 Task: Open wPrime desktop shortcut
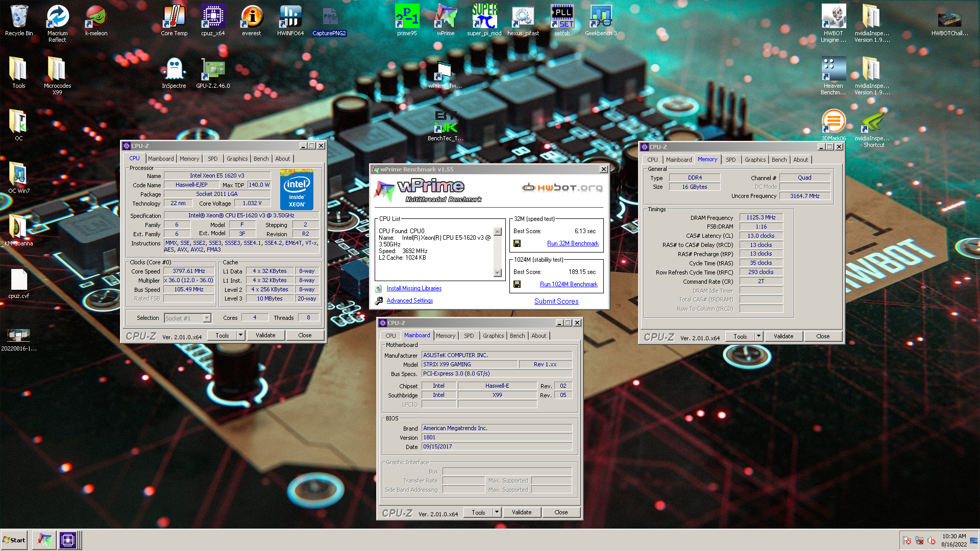click(x=446, y=20)
